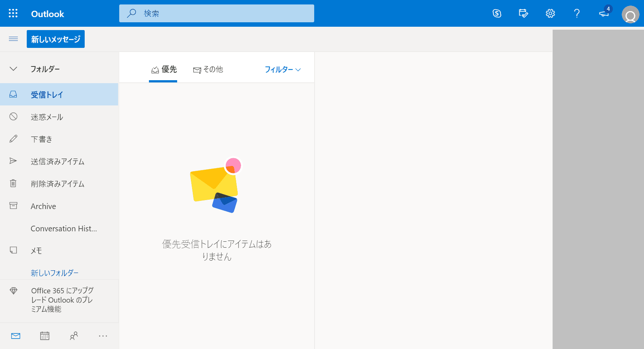This screenshot has height=349, width=644.
Task: Open the Archive folder
Action: pos(43,206)
